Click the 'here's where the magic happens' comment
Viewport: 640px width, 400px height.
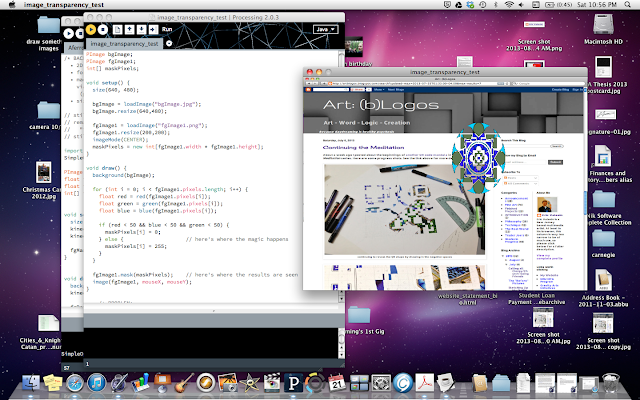[237, 239]
